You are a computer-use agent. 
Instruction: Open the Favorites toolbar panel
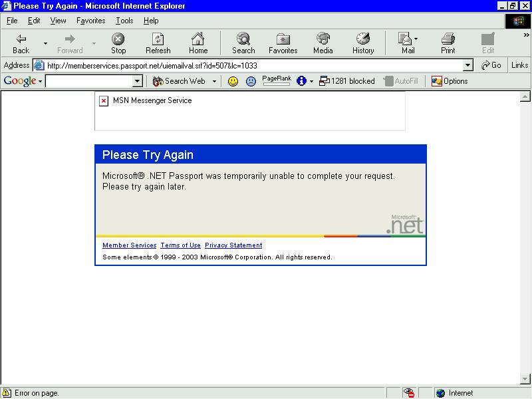283,43
